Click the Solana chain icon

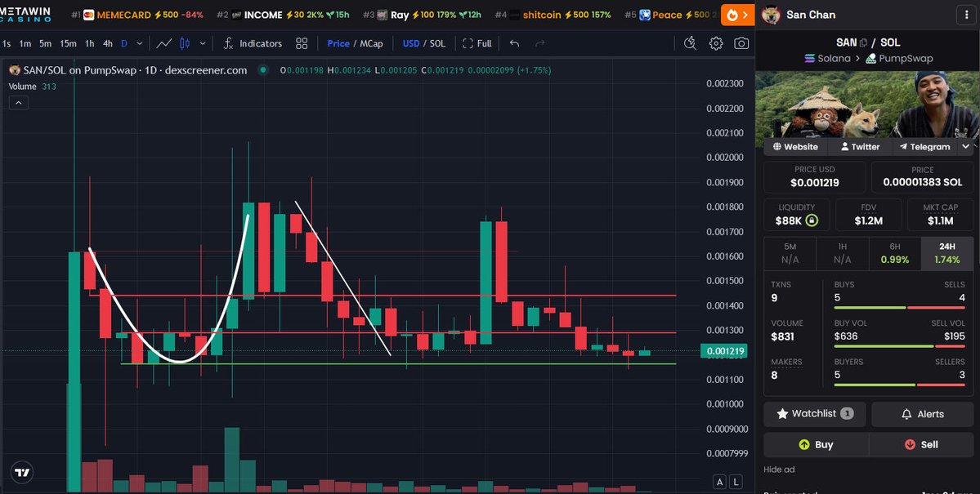[809, 58]
